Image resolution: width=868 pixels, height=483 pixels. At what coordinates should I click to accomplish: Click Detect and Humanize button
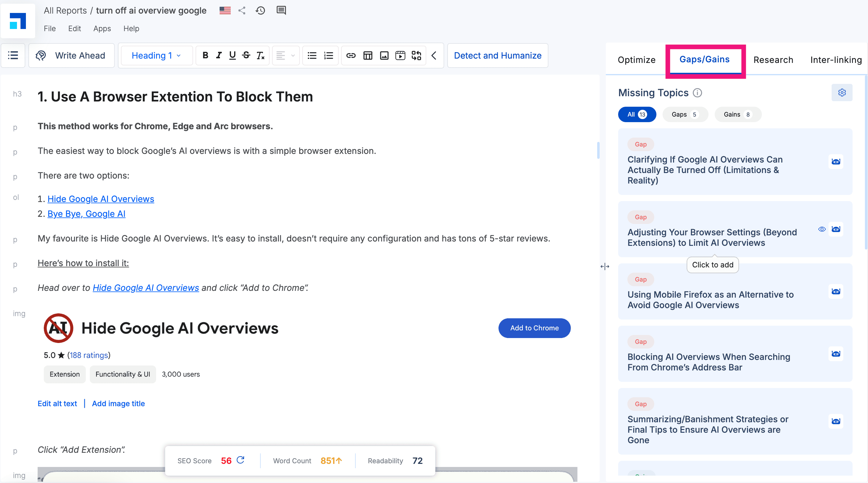pos(498,55)
